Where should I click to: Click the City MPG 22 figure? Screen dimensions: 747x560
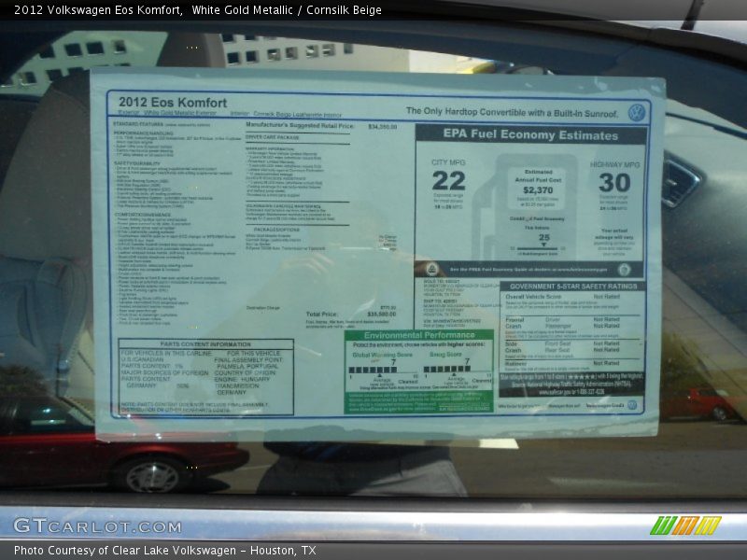[x=448, y=181]
